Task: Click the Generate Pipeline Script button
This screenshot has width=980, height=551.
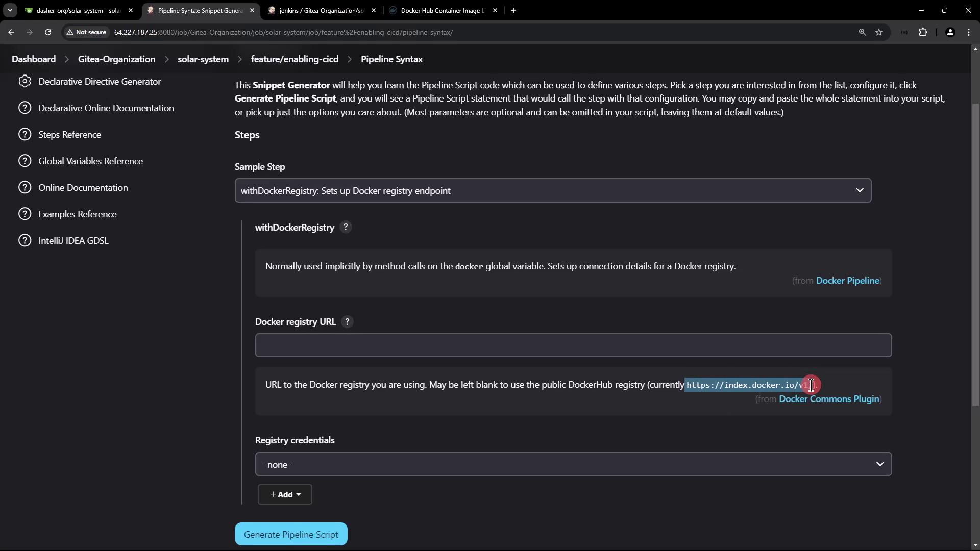Action: (x=291, y=534)
